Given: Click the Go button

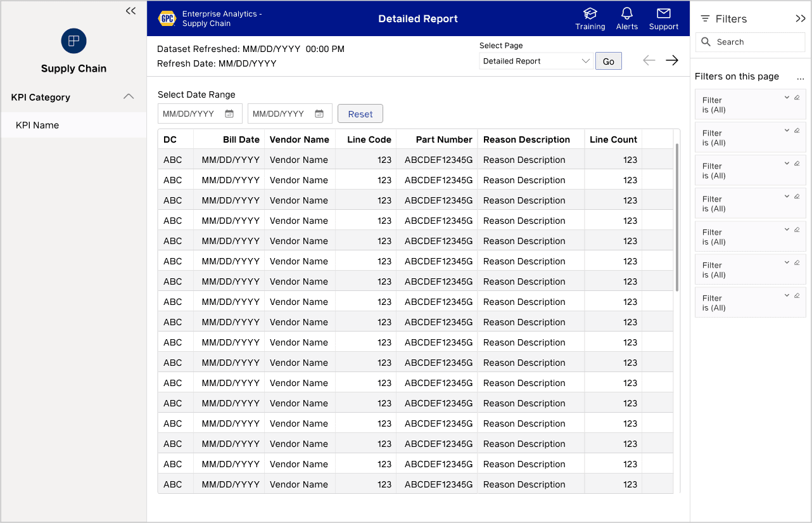Looking at the screenshot, I should tap(609, 61).
